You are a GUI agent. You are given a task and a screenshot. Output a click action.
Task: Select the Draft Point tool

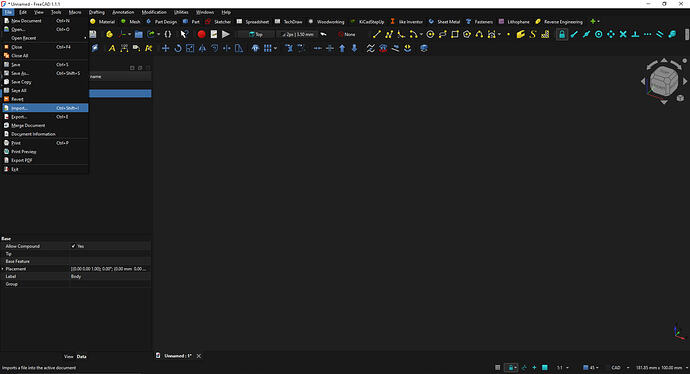(508, 34)
